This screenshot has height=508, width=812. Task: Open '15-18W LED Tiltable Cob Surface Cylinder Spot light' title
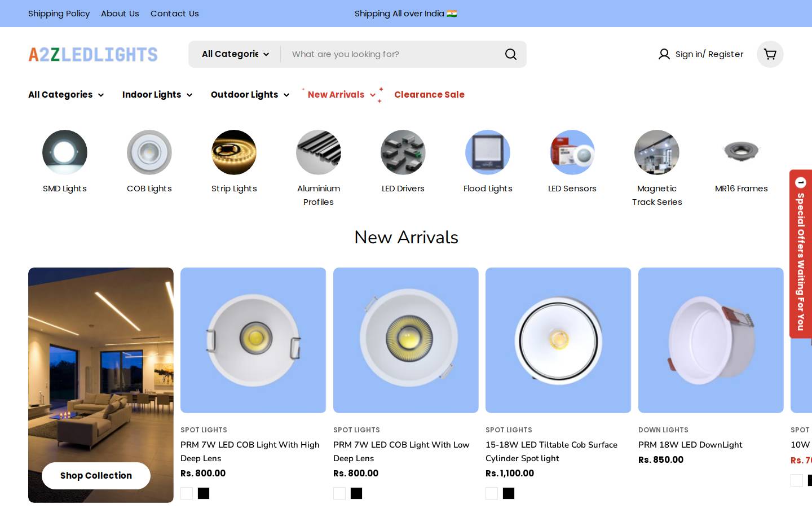point(551,452)
